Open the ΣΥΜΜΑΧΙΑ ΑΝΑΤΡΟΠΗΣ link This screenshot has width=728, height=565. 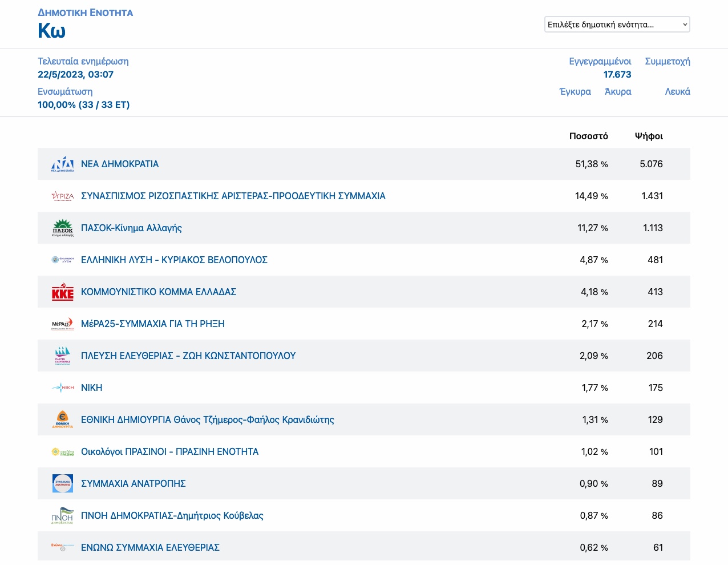(134, 483)
